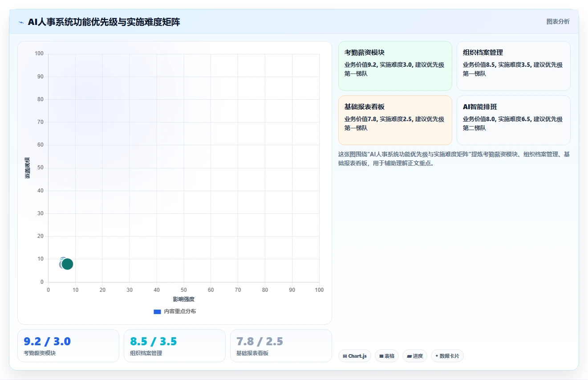
Task: Click the 图表分析 label in header
Action: click(558, 21)
